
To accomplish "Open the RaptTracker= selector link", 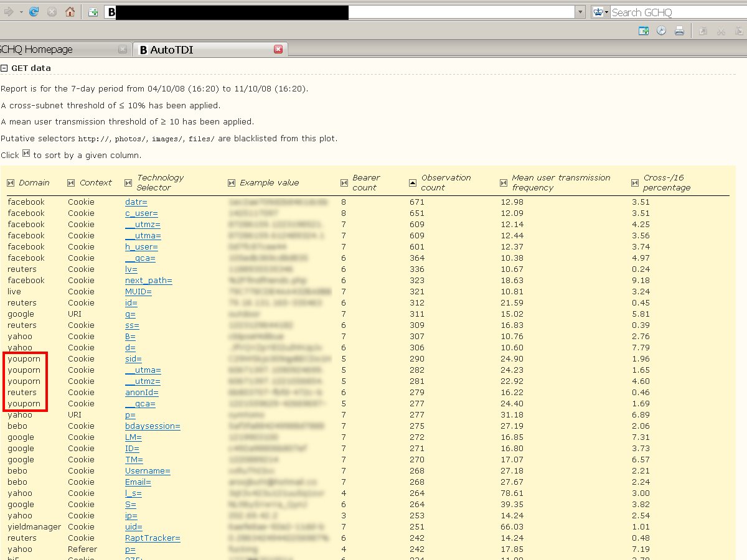I will 153,538.
